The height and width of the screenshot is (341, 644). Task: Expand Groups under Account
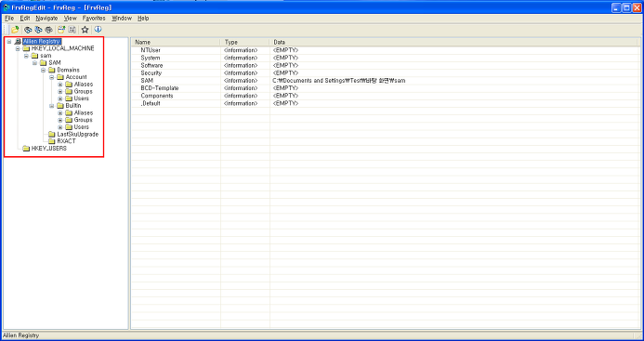tap(60, 91)
